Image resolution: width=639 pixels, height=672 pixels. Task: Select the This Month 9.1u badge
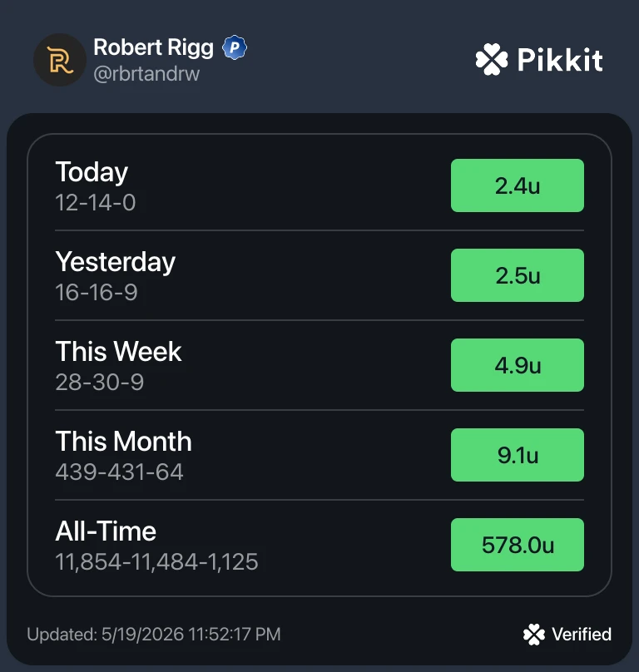(x=518, y=455)
